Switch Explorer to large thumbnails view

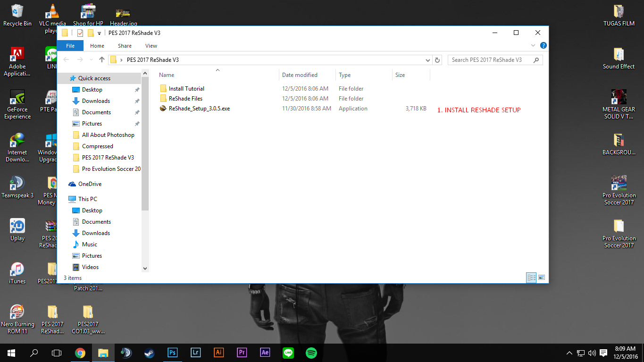[542, 278]
